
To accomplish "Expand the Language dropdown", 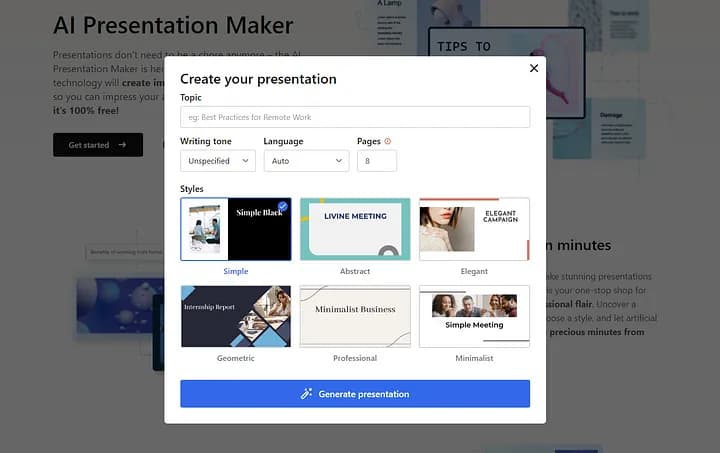I will tap(306, 161).
